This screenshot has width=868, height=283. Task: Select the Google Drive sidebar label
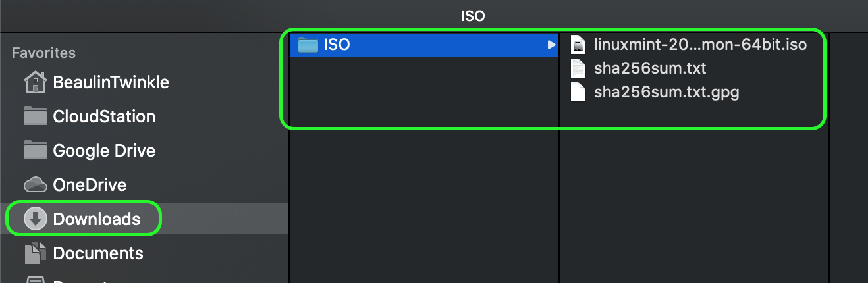104,151
